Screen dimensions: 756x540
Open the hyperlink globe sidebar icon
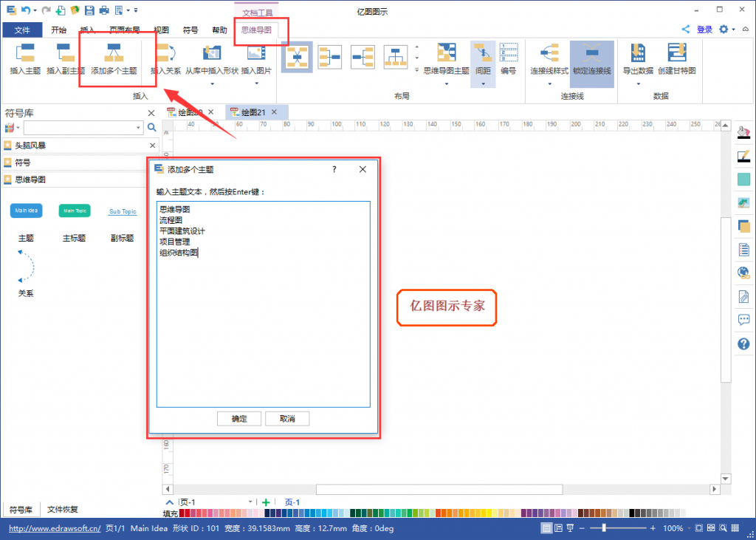click(744, 273)
